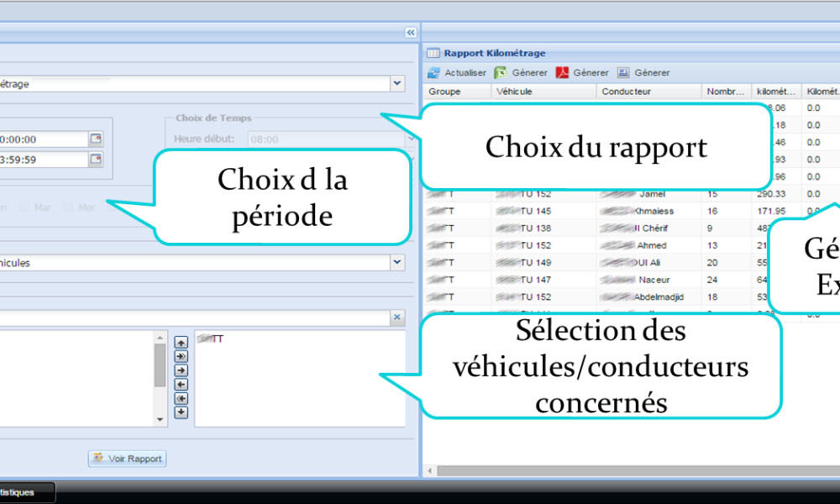Image resolution: width=840 pixels, height=504 pixels.
Task: Toggle the Mer day checkbox
Action: [71, 207]
